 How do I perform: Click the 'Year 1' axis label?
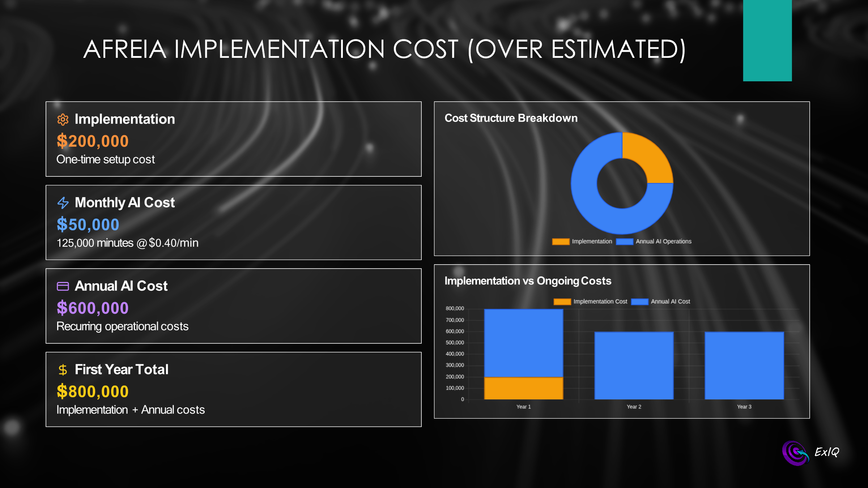524,407
